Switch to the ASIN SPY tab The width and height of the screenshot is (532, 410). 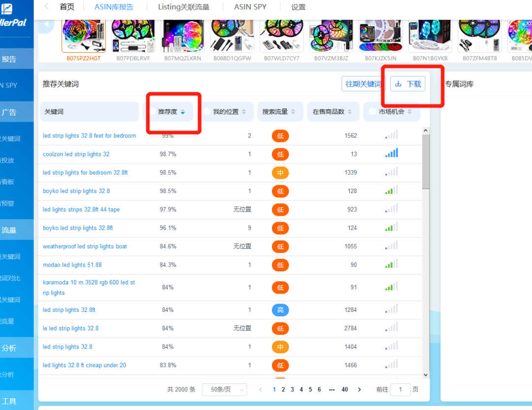click(x=250, y=7)
